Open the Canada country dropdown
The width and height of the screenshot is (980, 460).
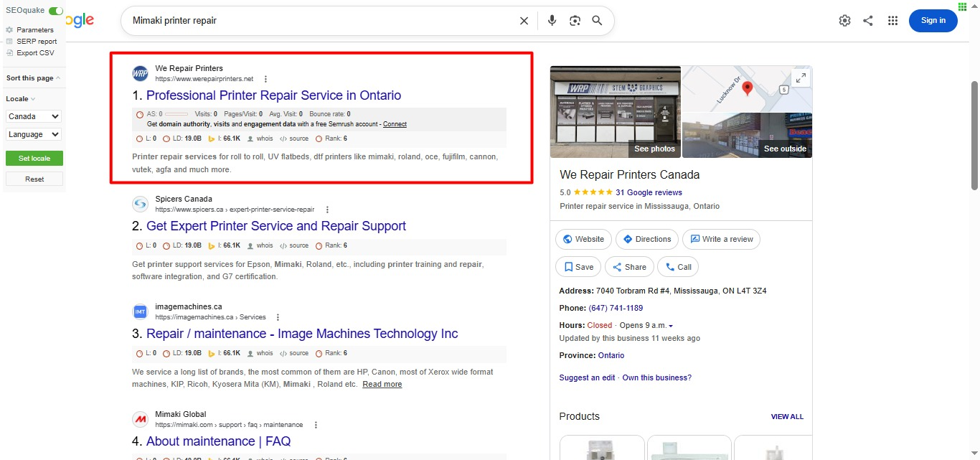pos(34,116)
